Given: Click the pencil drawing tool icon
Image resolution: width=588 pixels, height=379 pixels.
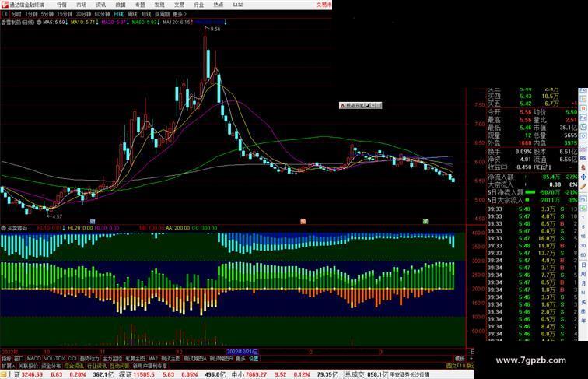Looking at the screenshot, I should click(x=583, y=187).
